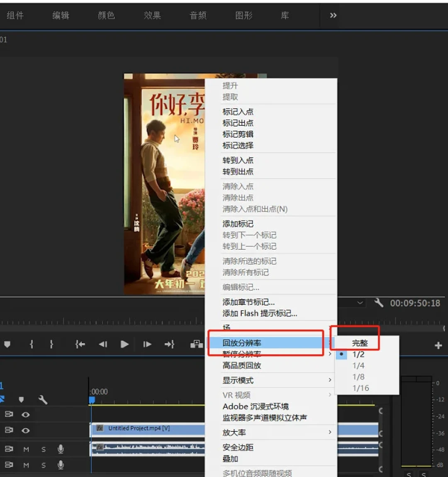Open timeline display settings wrench

tap(43, 399)
